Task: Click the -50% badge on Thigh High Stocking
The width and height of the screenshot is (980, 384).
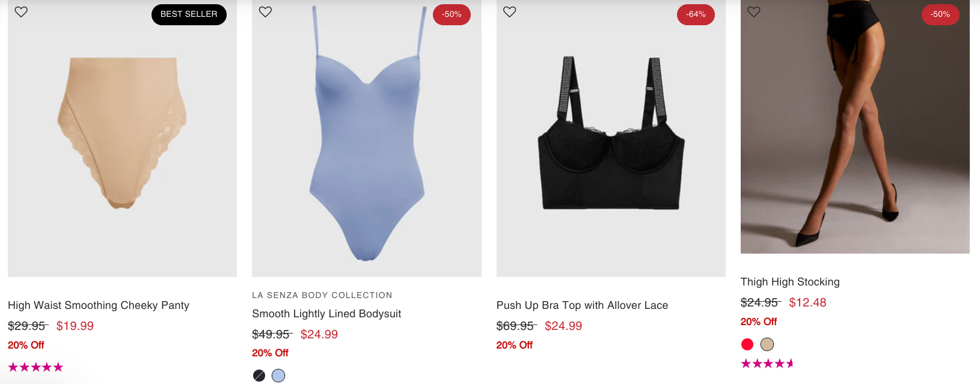Action: pos(940,14)
